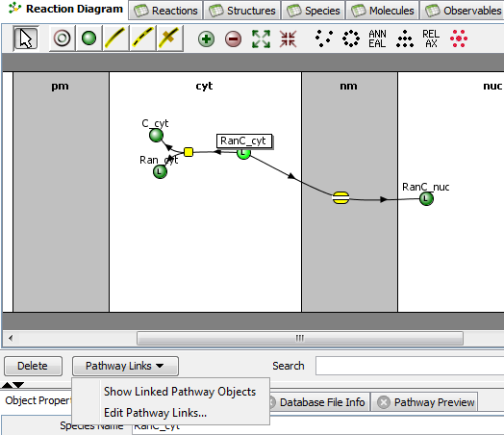Choose the structure ring tool
This screenshot has height=435, width=504.
tap(62, 38)
